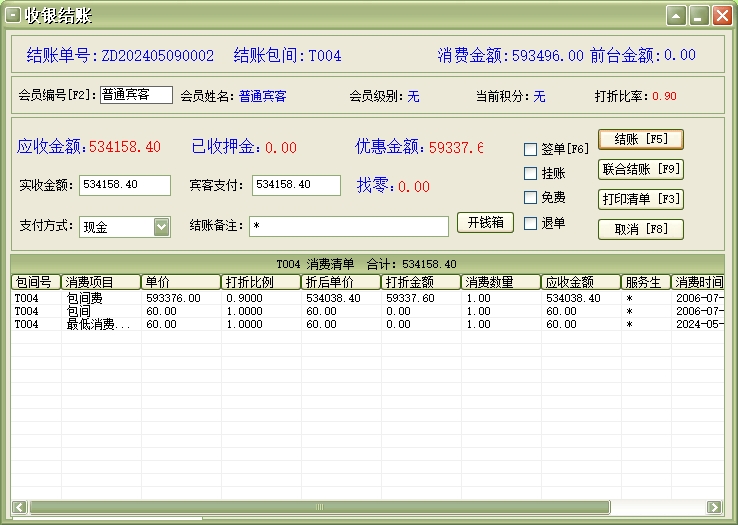Click the 结账 [F5] checkout button
Image resolution: width=738 pixels, height=525 pixels.
click(640, 139)
